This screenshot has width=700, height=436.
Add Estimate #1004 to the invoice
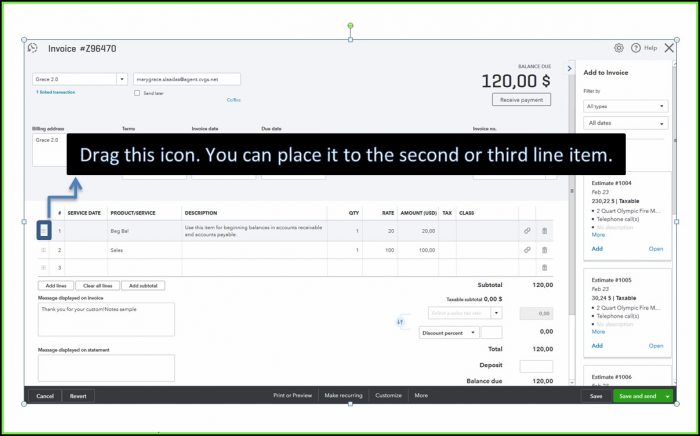coord(597,249)
